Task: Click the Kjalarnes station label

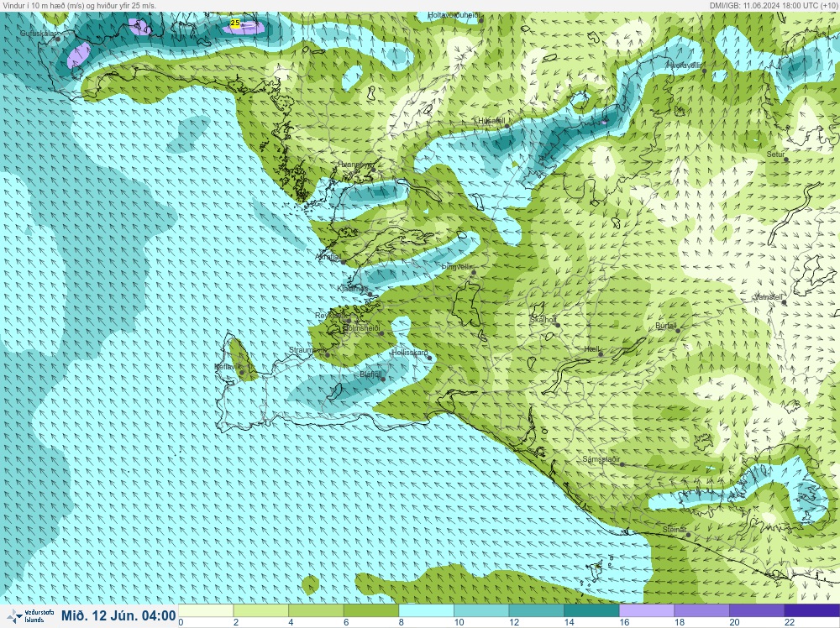Action: coord(353,289)
